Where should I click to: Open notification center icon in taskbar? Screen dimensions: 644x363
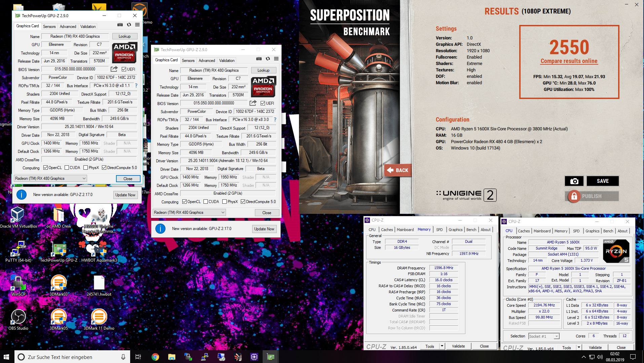(x=633, y=357)
